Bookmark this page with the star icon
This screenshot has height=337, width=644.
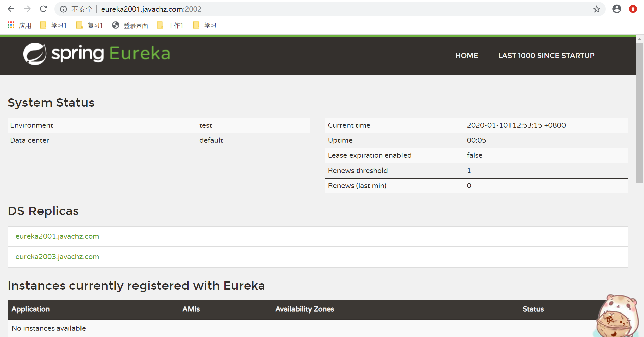click(596, 9)
